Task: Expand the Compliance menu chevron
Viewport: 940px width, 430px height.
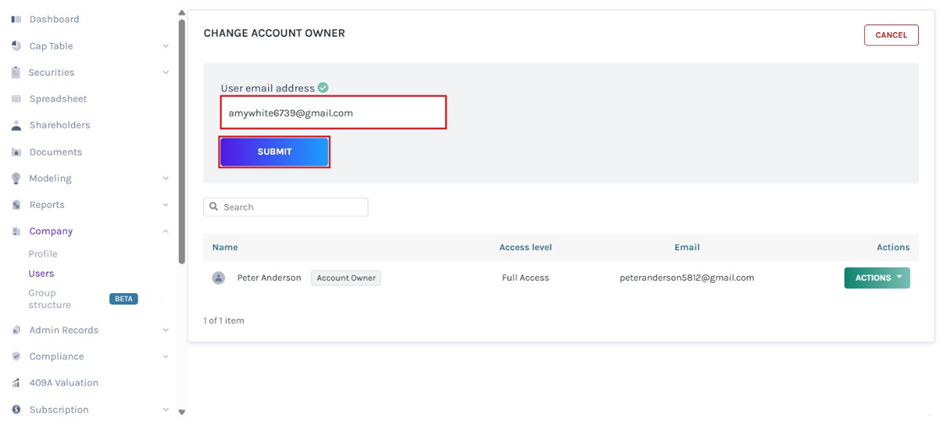Action: click(166, 356)
